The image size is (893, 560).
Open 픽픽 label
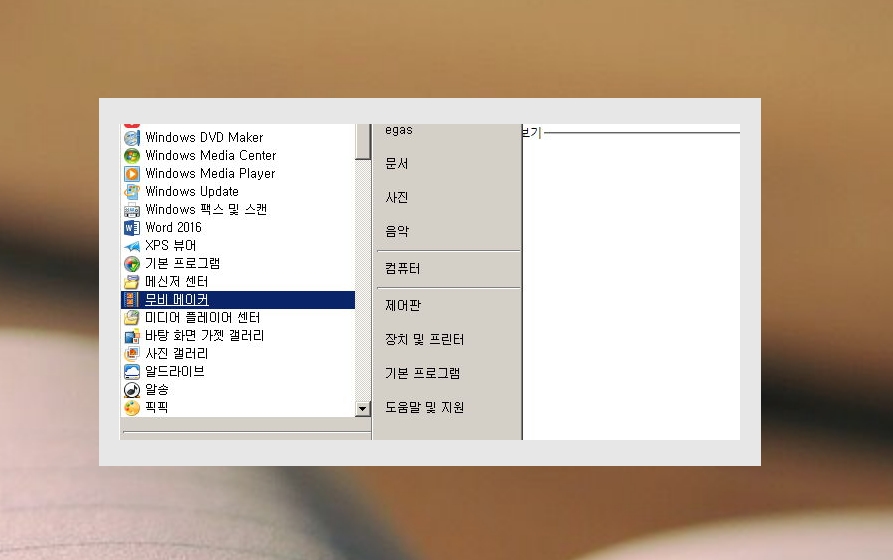pos(157,407)
